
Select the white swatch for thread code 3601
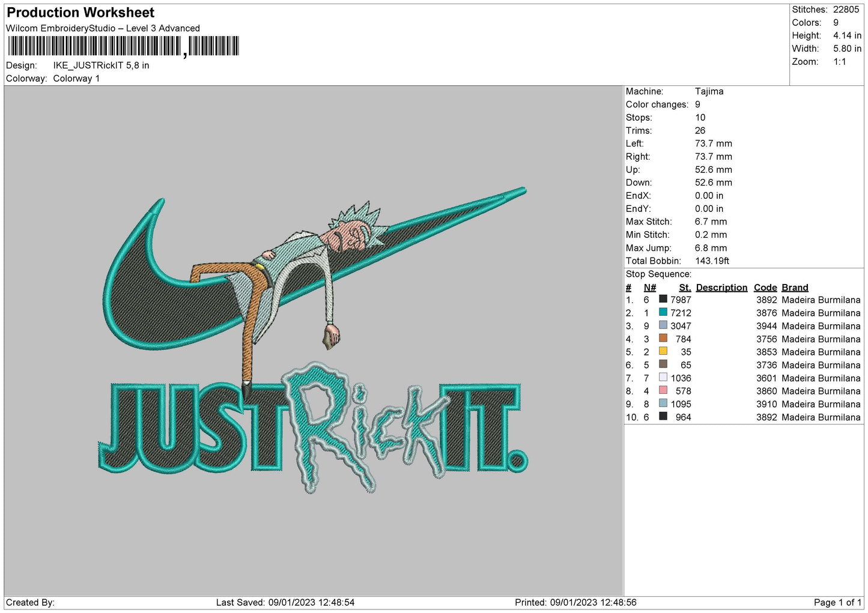coord(663,378)
